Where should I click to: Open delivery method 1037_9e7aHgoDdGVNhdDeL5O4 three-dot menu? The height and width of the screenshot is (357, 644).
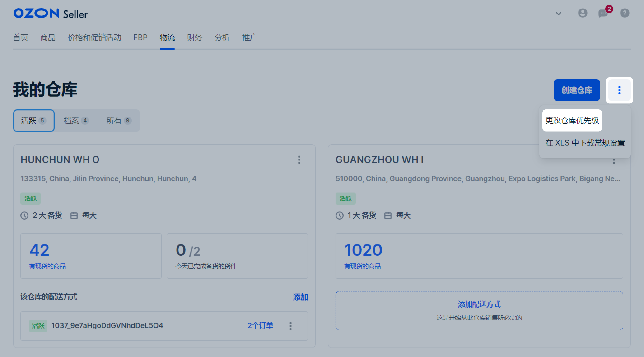[x=290, y=326]
